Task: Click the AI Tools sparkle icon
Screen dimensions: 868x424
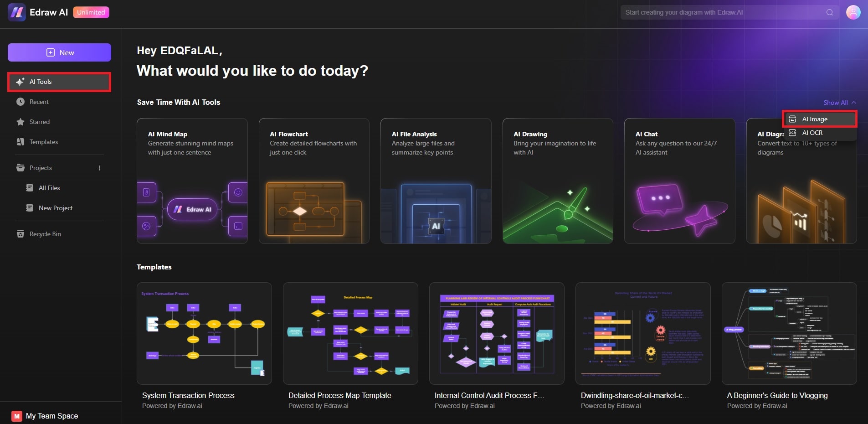Action: [20, 82]
